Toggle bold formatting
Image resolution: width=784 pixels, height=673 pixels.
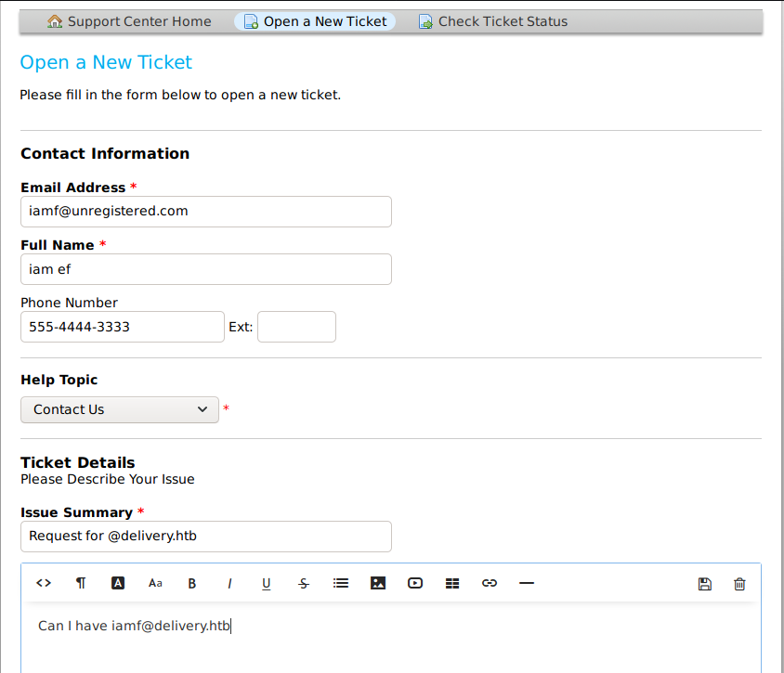[192, 583]
